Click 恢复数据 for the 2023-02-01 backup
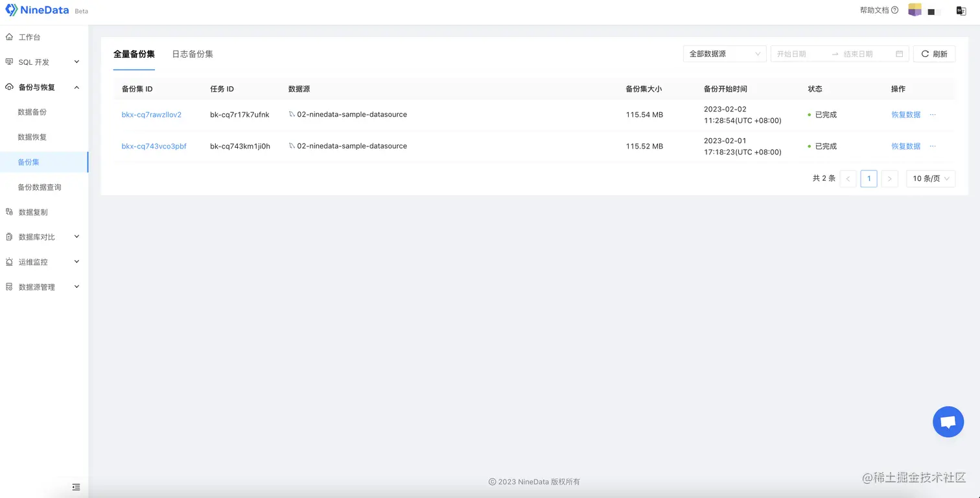The image size is (980, 498). [x=906, y=147]
